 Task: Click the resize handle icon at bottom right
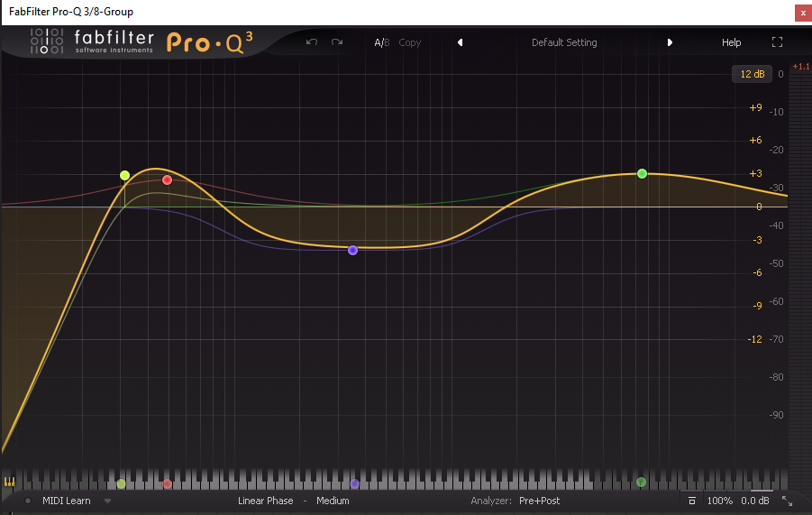point(787,501)
